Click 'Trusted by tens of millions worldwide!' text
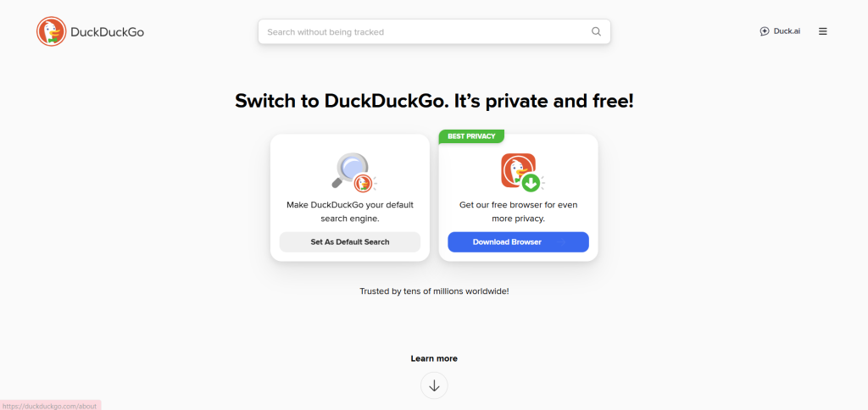The image size is (868, 410). [x=434, y=291]
